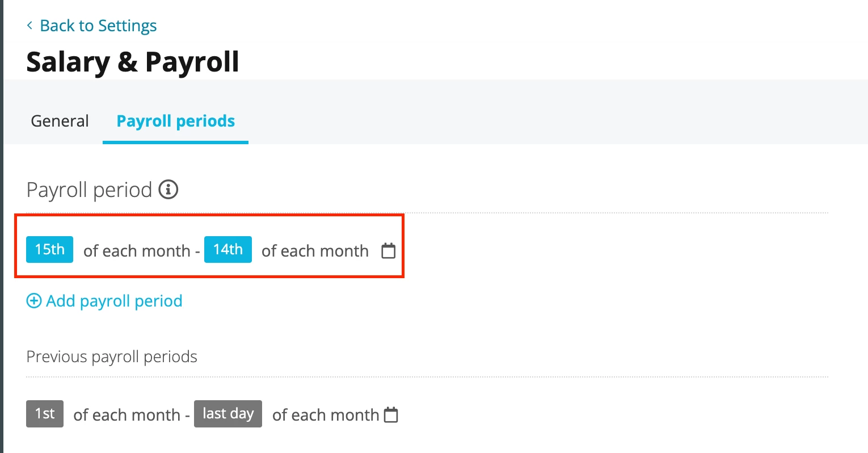Select the Payroll periods tab

point(176,121)
